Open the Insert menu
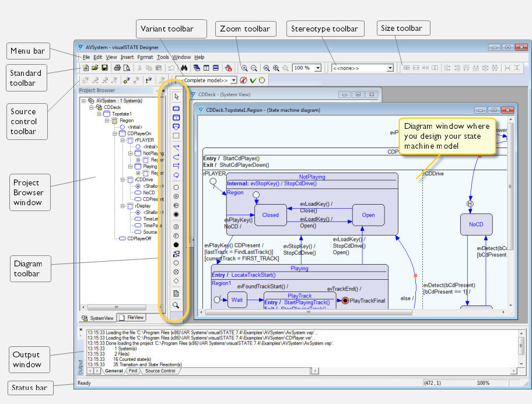 (127, 57)
